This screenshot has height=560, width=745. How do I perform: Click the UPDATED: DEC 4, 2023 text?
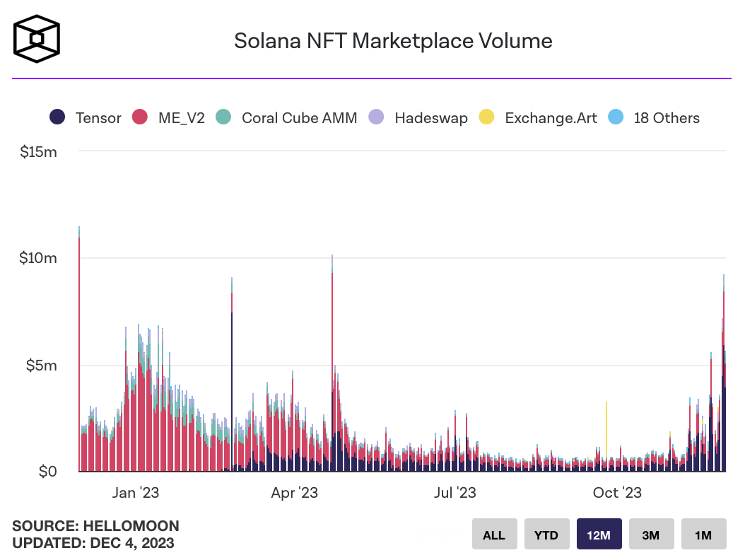coord(93,543)
